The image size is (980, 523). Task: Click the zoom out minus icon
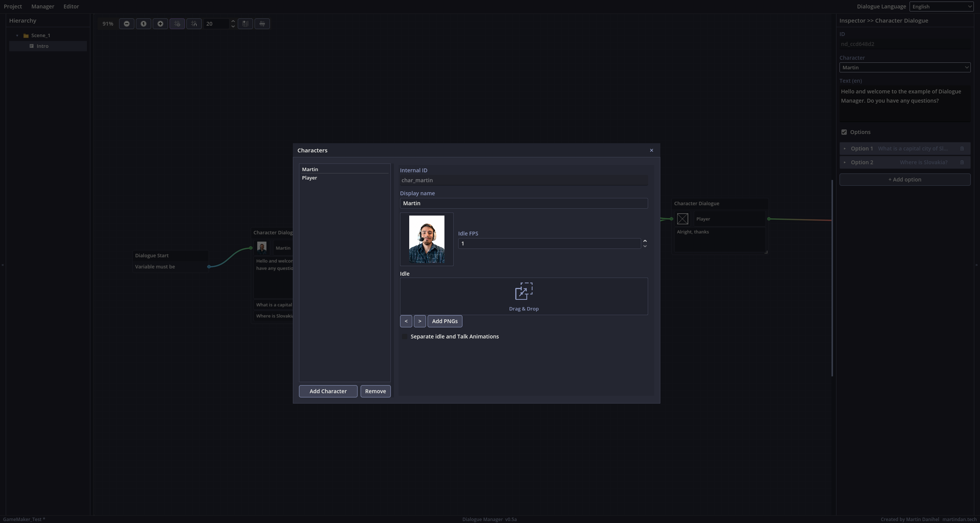(x=127, y=24)
